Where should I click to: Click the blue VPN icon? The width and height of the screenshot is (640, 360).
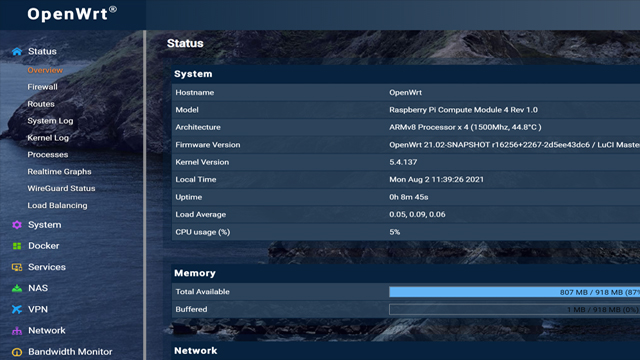[17, 309]
